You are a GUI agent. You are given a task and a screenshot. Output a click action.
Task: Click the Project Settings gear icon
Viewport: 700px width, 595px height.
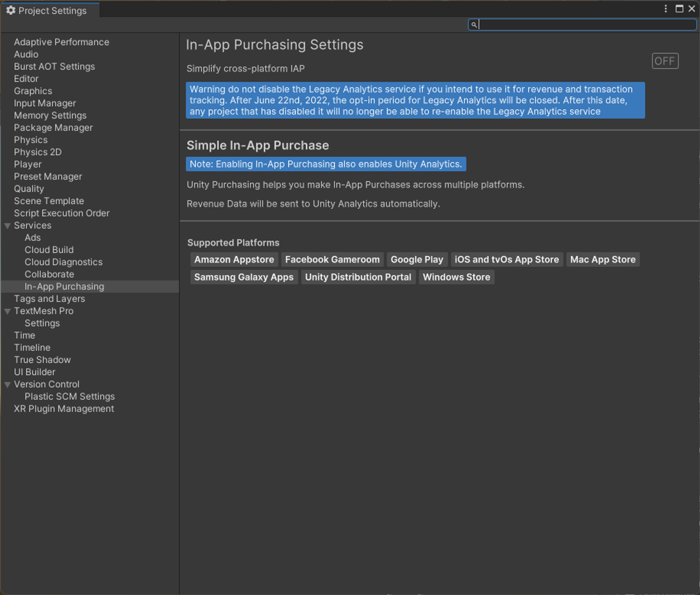tap(11, 10)
